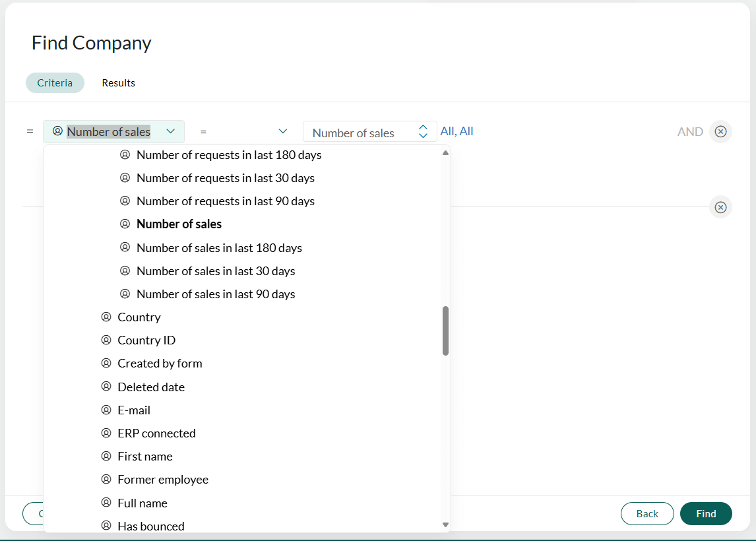Screen dimensions: 756x541
Task: Open the "All, All" link
Action: (457, 131)
